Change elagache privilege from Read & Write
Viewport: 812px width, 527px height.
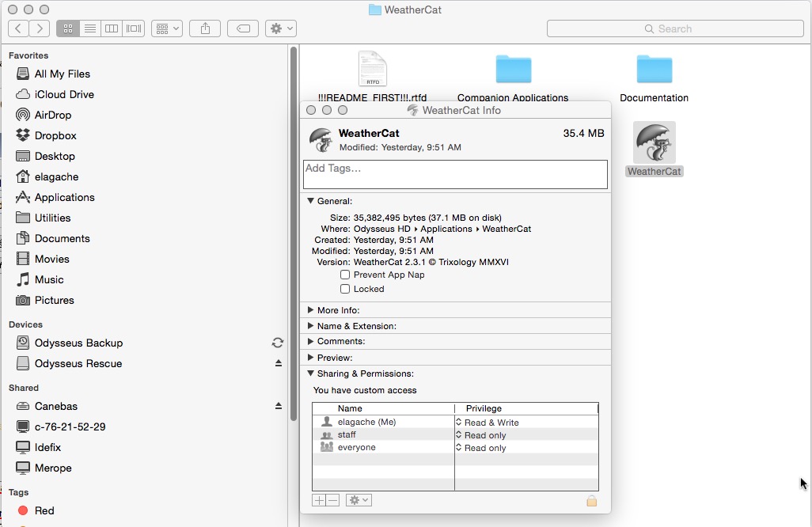[x=488, y=423]
